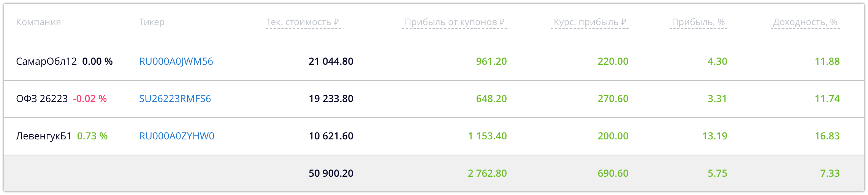This screenshot has width=868, height=195.
Task: Open the SU26223RMFS6 ticker link
Action: point(175,99)
